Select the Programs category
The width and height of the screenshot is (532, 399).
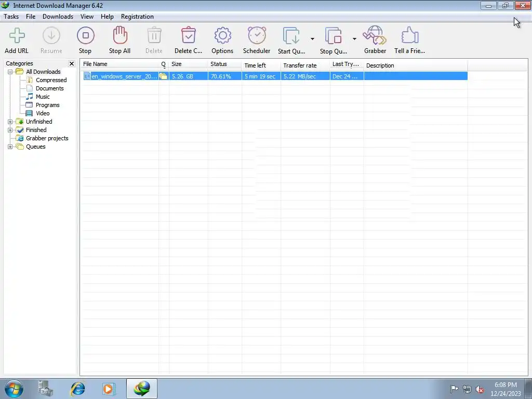point(47,105)
